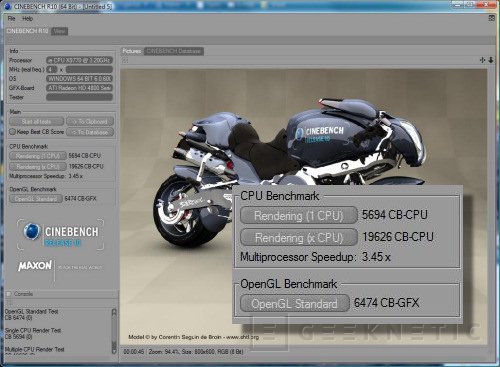Click the grip handle below Pictures tab
Viewport: 500px width, 367px height.
pos(125,60)
